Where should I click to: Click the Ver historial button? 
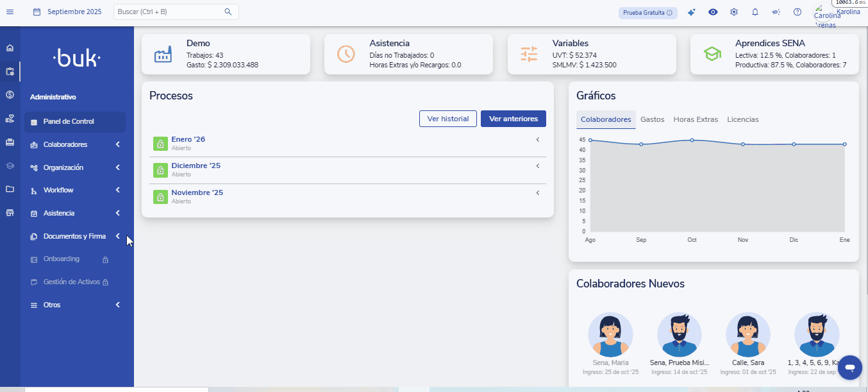click(448, 119)
